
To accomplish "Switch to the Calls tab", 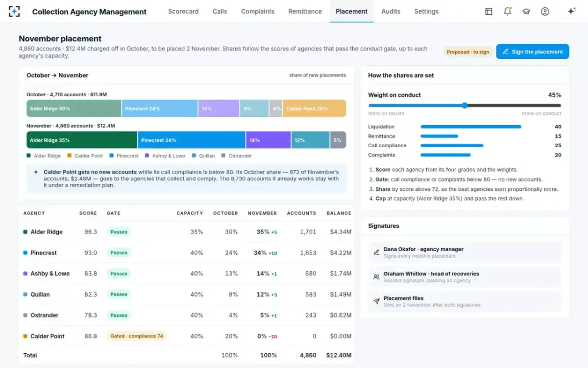I will coord(220,11).
